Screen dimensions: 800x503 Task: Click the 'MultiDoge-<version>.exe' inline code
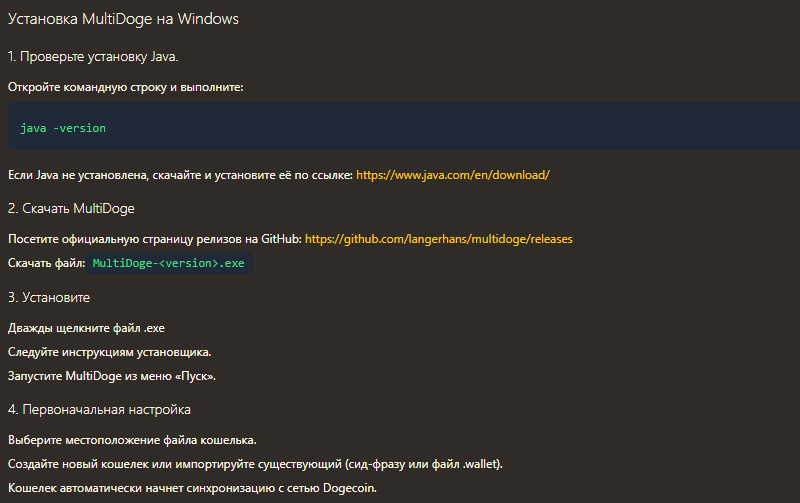(x=168, y=263)
